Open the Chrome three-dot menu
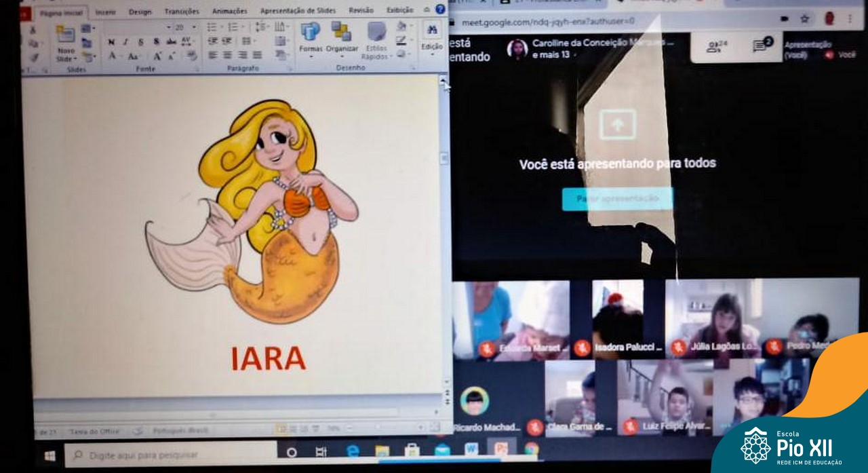The height and width of the screenshot is (473, 868). pyautogui.click(x=850, y=19)
